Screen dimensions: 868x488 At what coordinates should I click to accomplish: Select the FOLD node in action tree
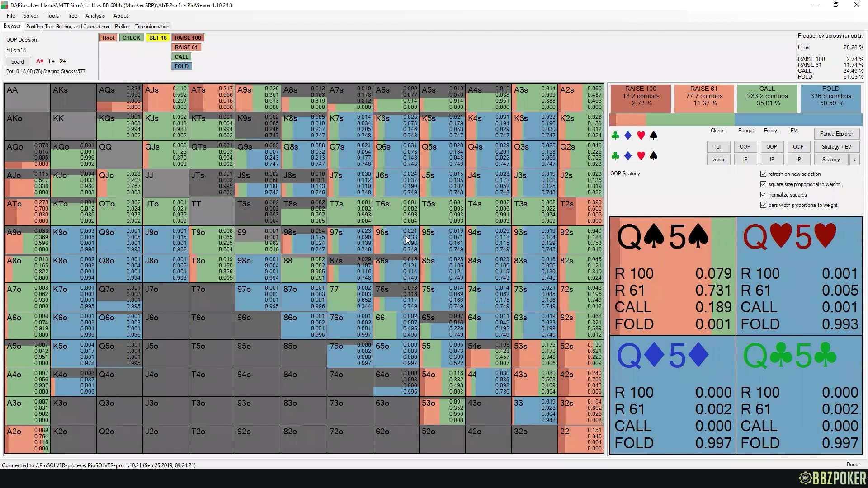click(181, 66)
